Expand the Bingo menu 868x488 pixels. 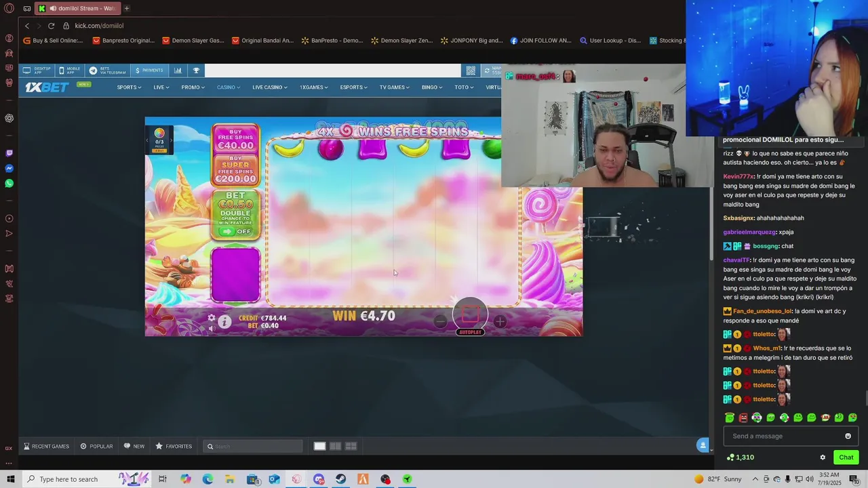[432, 87]
